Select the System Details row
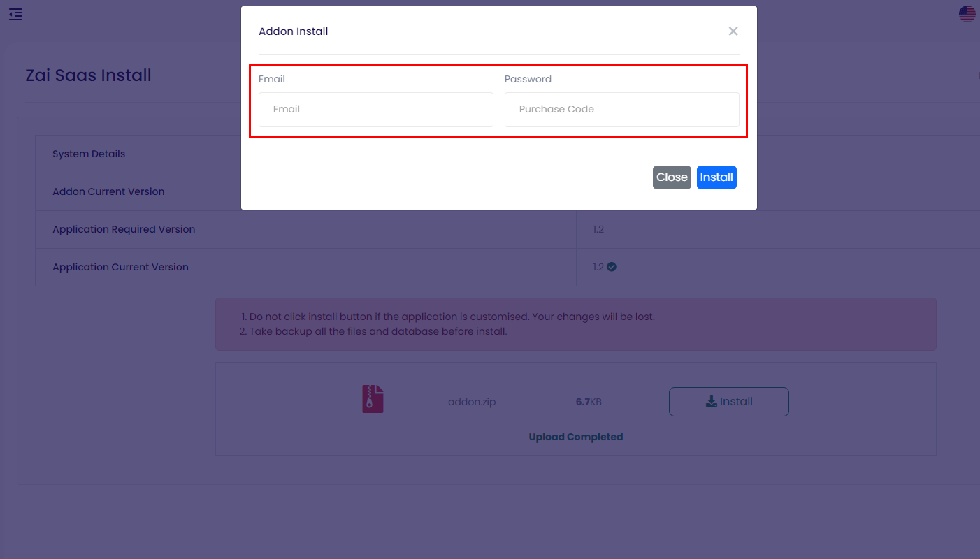The image size is (980, 559). 89,154
